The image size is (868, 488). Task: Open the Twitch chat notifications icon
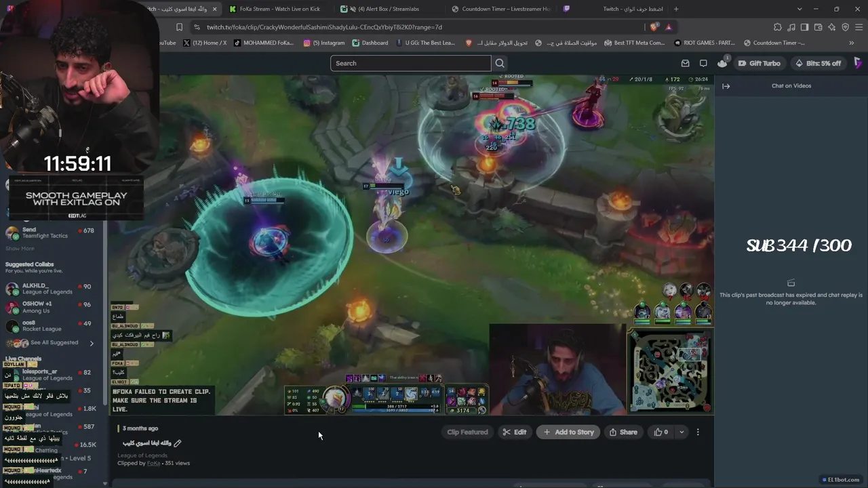click(x=703, y=63)
